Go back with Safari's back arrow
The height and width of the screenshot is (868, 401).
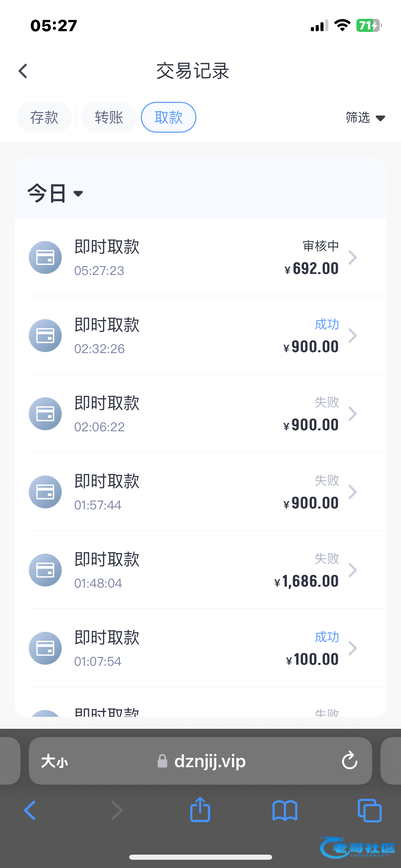(30, 810)
